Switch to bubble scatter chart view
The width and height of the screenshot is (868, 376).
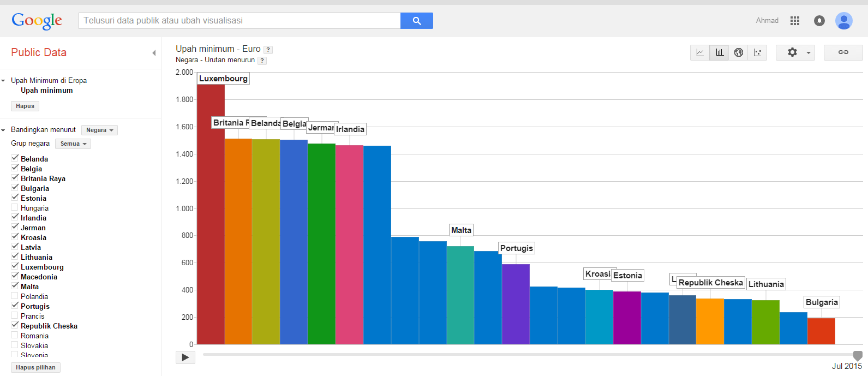tap(757, 52)
